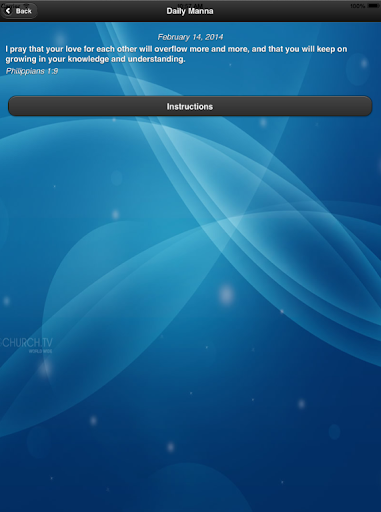Screen dimensions: 381x512
Task: Click the 100% battery percentage text
Action: click(358, 6)
